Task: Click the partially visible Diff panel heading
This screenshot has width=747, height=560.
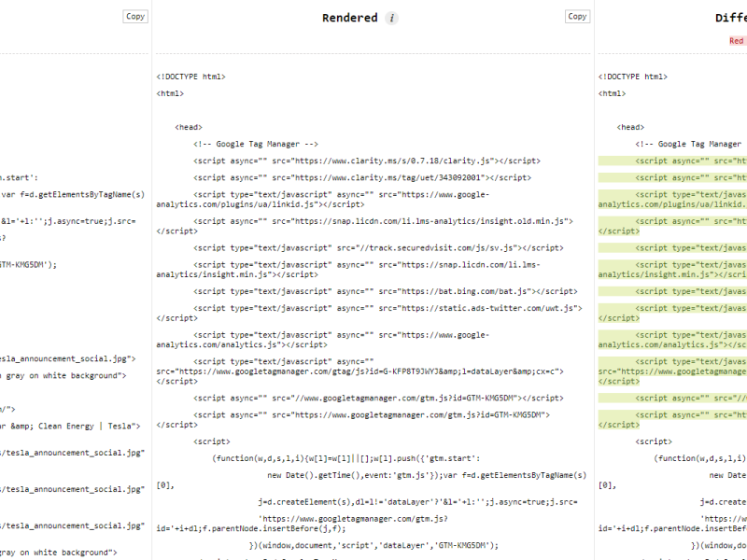Action: pyautogui.click(x=730, y=18)
